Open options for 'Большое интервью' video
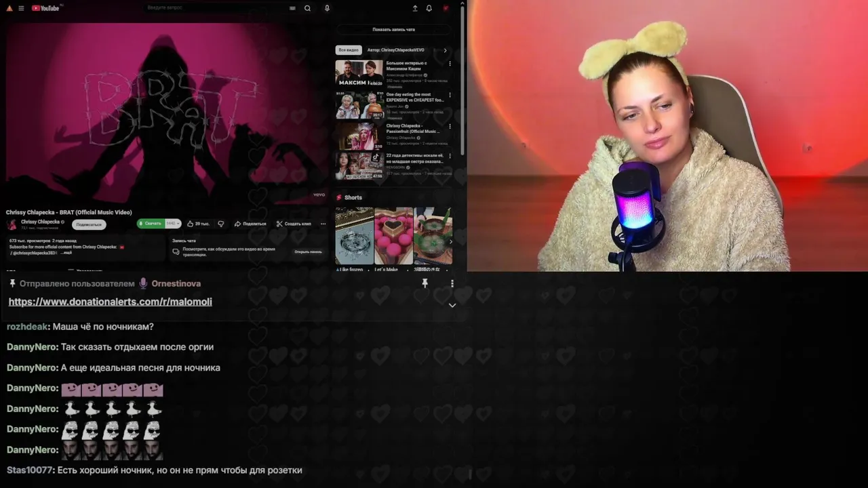 (450, 64)
